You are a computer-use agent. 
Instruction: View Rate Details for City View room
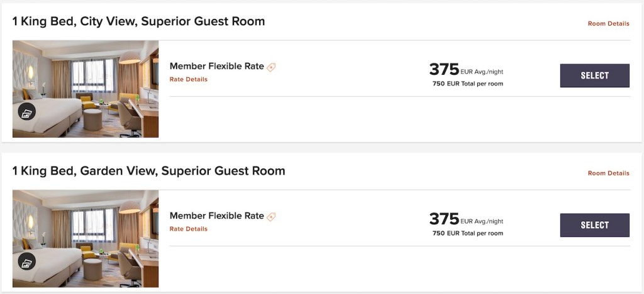tap(189, 80)
